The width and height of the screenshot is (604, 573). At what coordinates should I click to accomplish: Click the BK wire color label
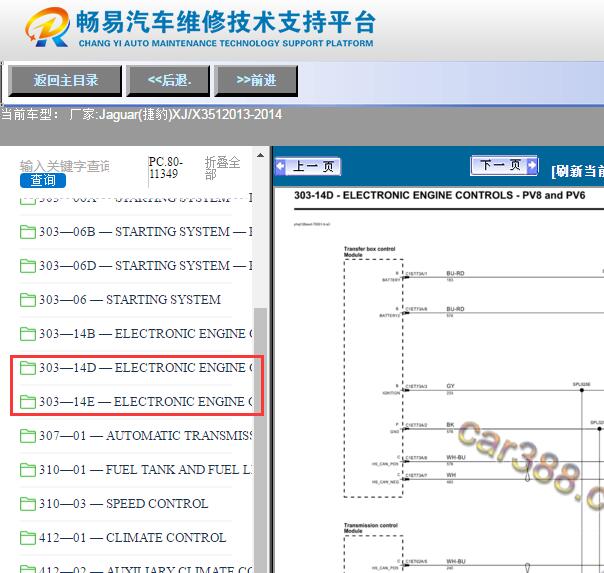pos(450,425)
